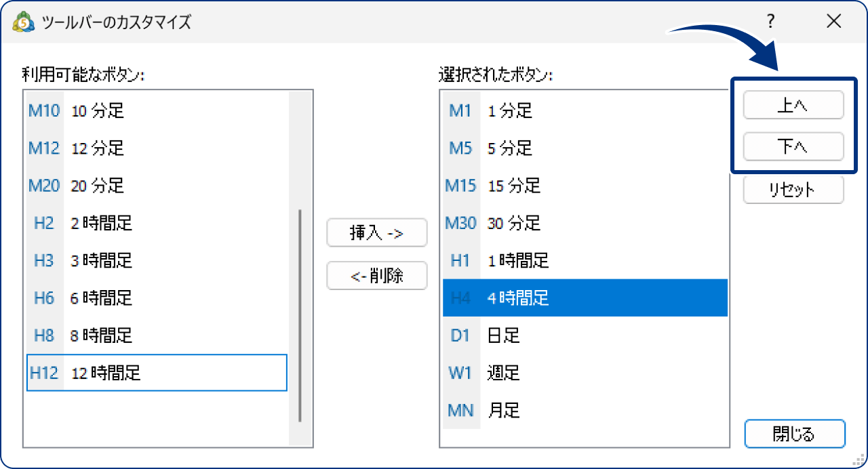Select H1 1時間足 in the selected list
Viewport: 868px width, 469px height.
(583, 260)
